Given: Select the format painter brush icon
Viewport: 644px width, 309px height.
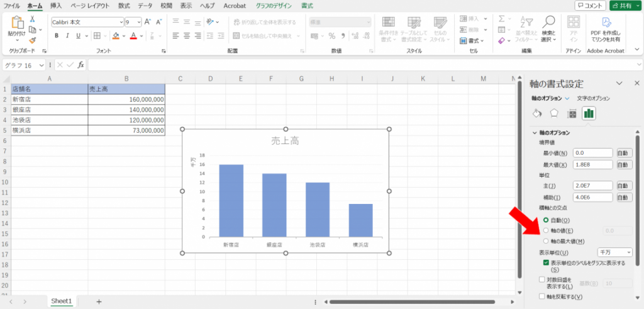Looking at the screenshot, I should click(33, 40).
